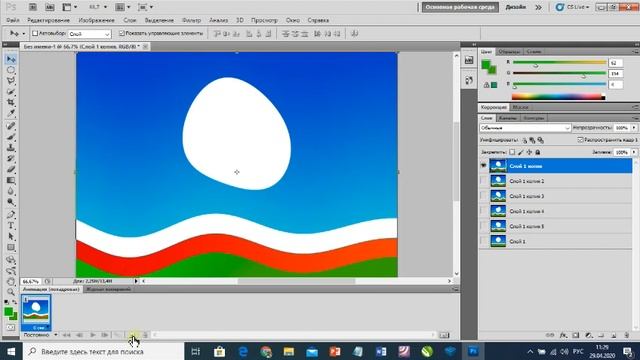Click Основная рабочая среда workspace button
This screenshot has height=360, width=640.
460,7
